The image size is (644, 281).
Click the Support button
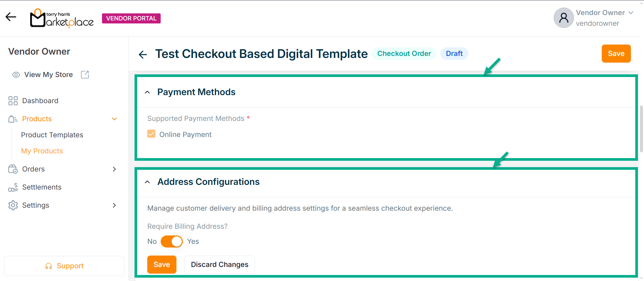pos(64,266)
